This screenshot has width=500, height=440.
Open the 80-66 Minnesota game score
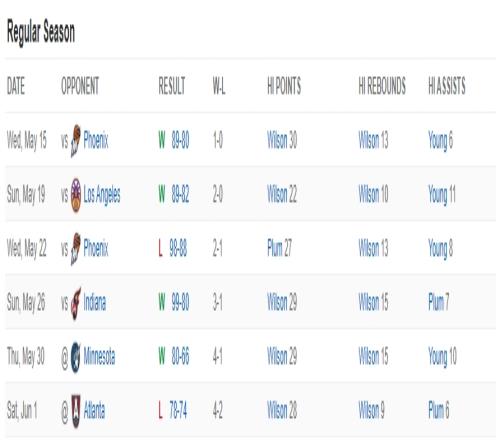pyautogui.click(x=180, y=357)
